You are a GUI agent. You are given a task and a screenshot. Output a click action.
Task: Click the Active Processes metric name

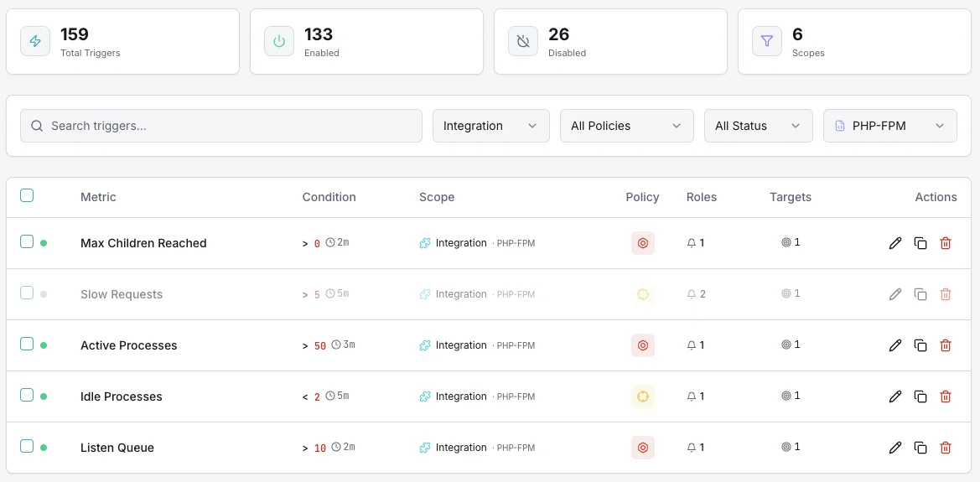(129, 345)
